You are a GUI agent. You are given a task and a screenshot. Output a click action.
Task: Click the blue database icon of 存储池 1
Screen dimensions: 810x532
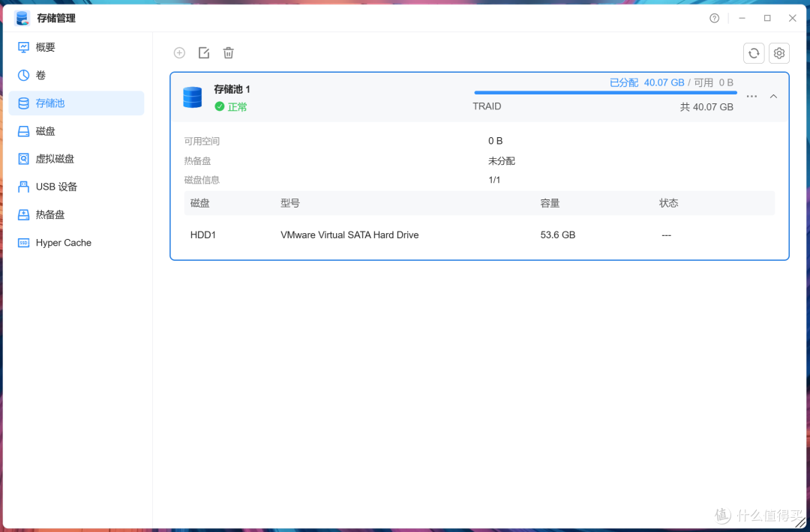192,97
